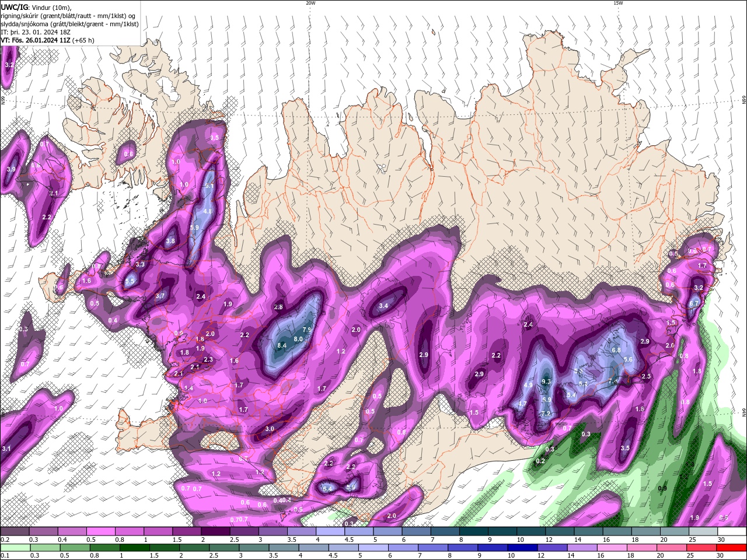Select the 3.4 value label on map
747x560 pixels.
[x=383, y=306]
